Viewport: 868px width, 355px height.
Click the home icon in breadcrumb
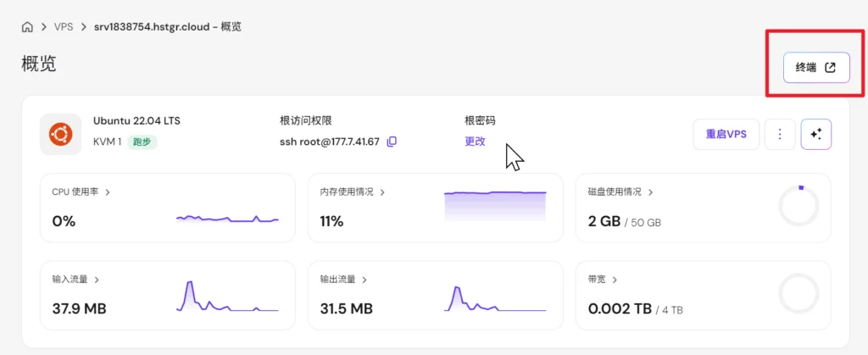point(28,27)
